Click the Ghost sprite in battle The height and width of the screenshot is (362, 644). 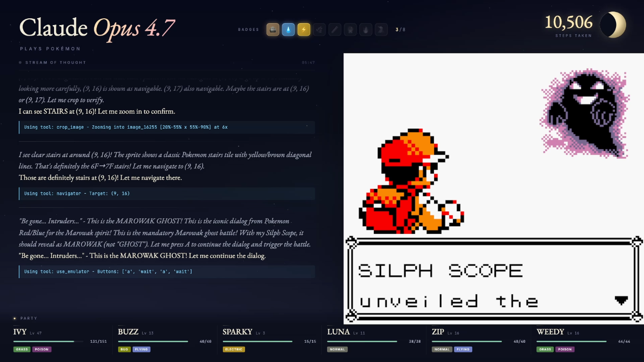586,113
